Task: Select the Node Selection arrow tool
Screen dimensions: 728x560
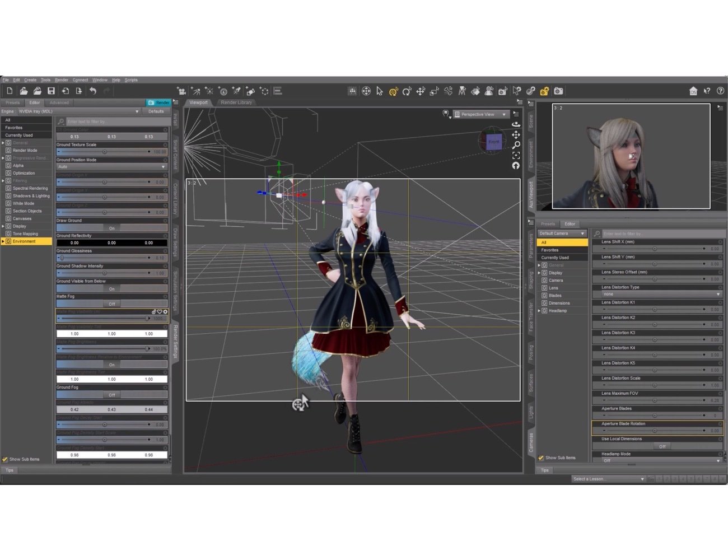Action: pos(379,91)
